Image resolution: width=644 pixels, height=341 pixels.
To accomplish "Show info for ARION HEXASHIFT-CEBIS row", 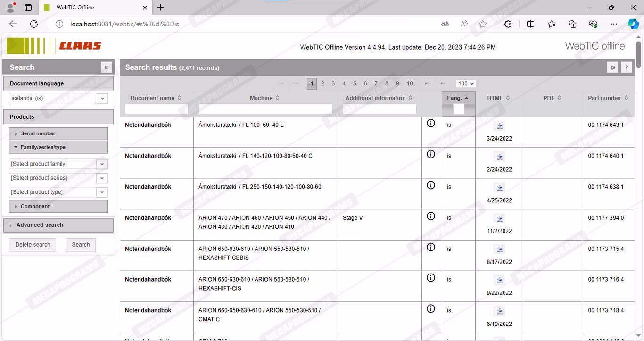I will click(430, 247).
